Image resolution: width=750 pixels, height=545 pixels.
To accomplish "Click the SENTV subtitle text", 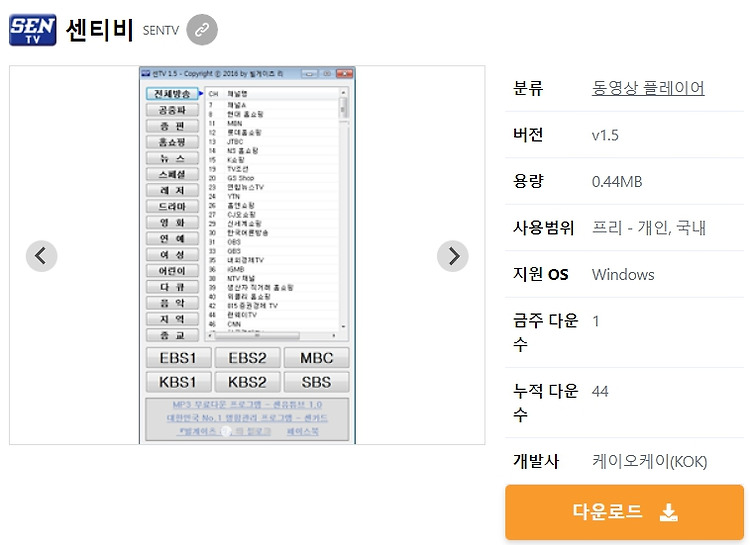I will (161, 31).
